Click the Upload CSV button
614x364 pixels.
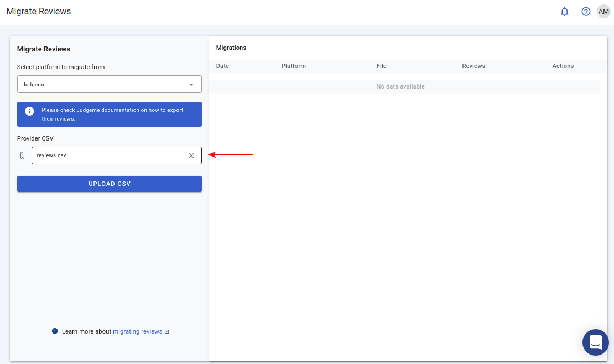(x=110, y=184)
